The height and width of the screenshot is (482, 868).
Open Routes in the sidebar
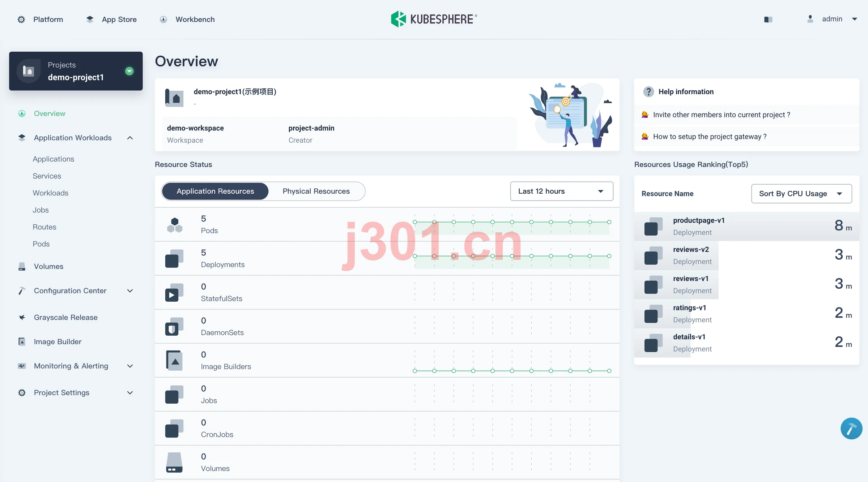pos(44,227)
